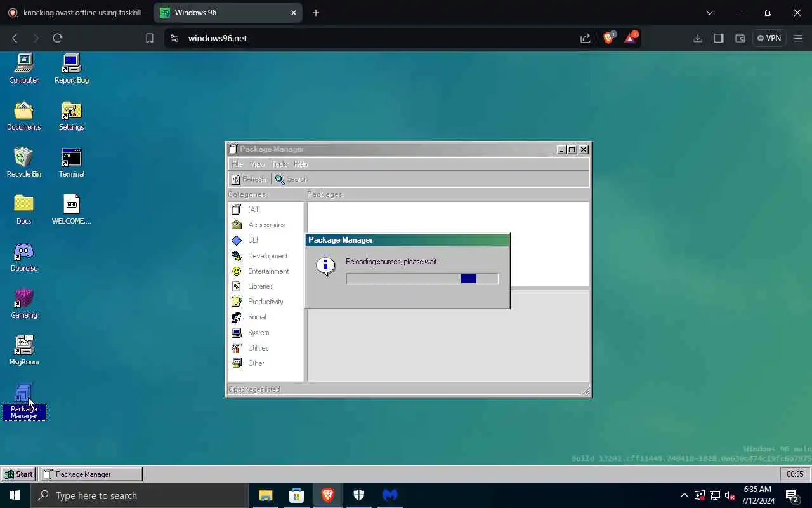
Task: Click the Package Manager taskbar entry
Action: click(x=91, y=474)
